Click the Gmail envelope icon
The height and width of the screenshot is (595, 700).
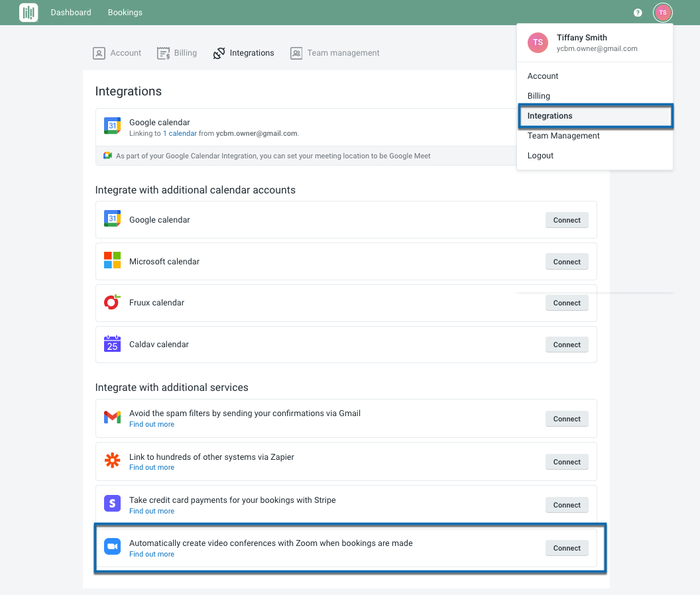point(112,417)
